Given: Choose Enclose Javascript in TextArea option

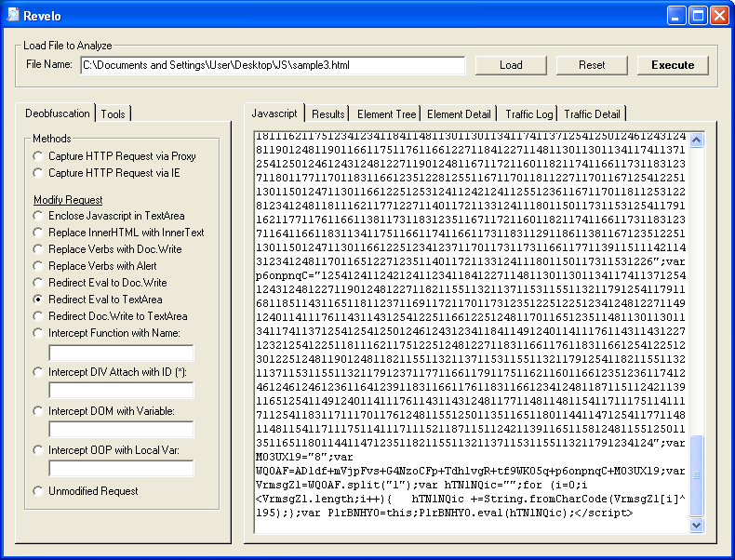Looking at the screenshot, I should [38, 216].
